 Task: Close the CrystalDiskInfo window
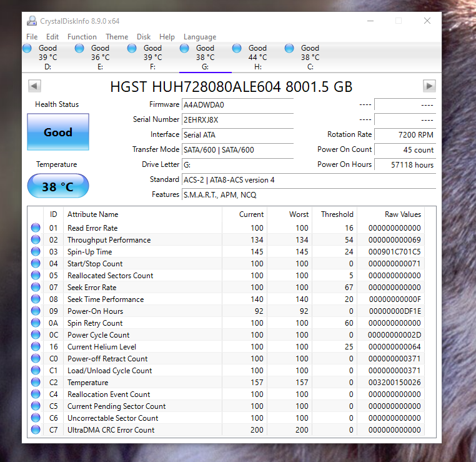(x=427, y=21)
